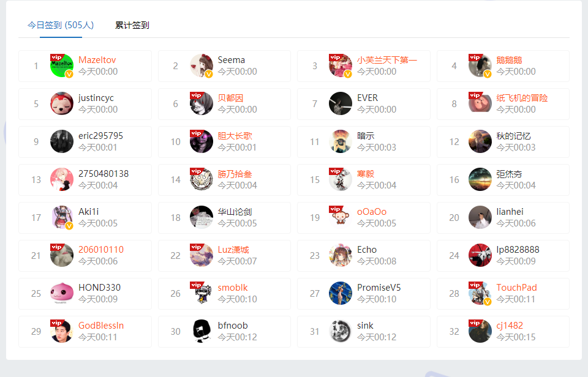Open the user link 纸飞机的冒险
This screenshot has height=377, width=588.
pyautogui.click(x=522, y=98)
